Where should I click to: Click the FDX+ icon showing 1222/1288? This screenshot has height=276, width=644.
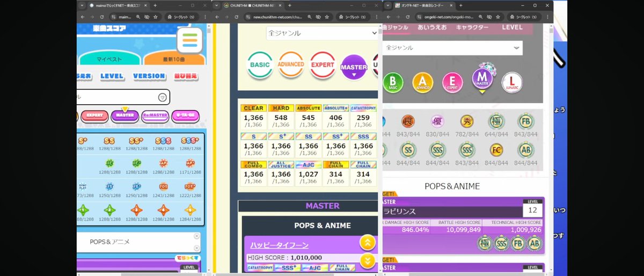[190, 187]
